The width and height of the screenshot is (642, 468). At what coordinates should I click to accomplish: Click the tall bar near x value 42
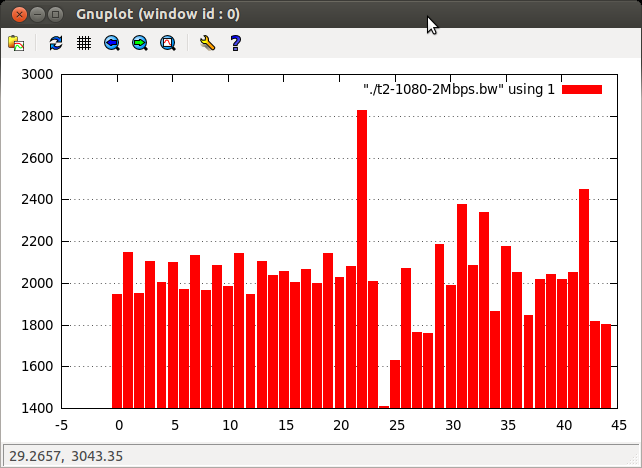pos(584,300)
